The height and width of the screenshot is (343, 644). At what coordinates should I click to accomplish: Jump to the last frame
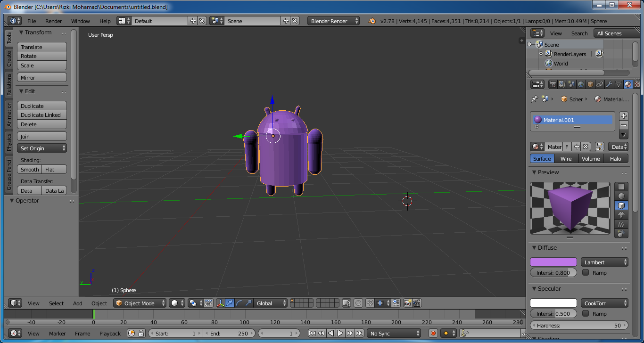pyautogui.click(x=359, y=333)
